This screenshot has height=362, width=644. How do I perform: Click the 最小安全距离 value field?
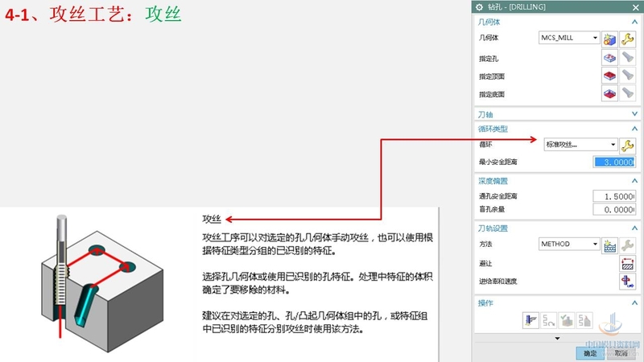pyautogui.click(x=614, y=162)
